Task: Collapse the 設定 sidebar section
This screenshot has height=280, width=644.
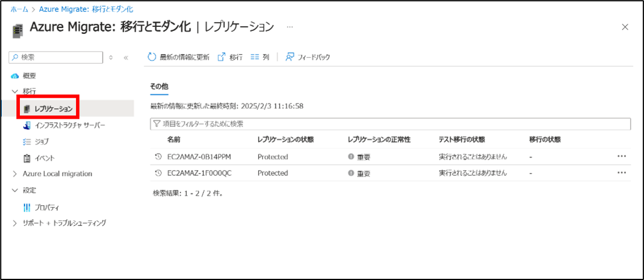Action: pyautogui.click(x=15, y=191)
